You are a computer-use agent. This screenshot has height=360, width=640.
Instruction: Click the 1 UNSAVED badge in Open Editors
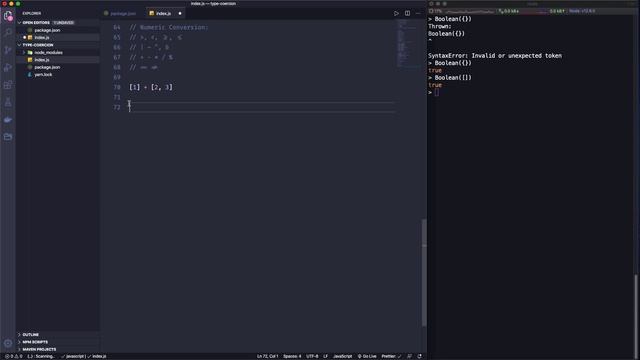(64, 22)
